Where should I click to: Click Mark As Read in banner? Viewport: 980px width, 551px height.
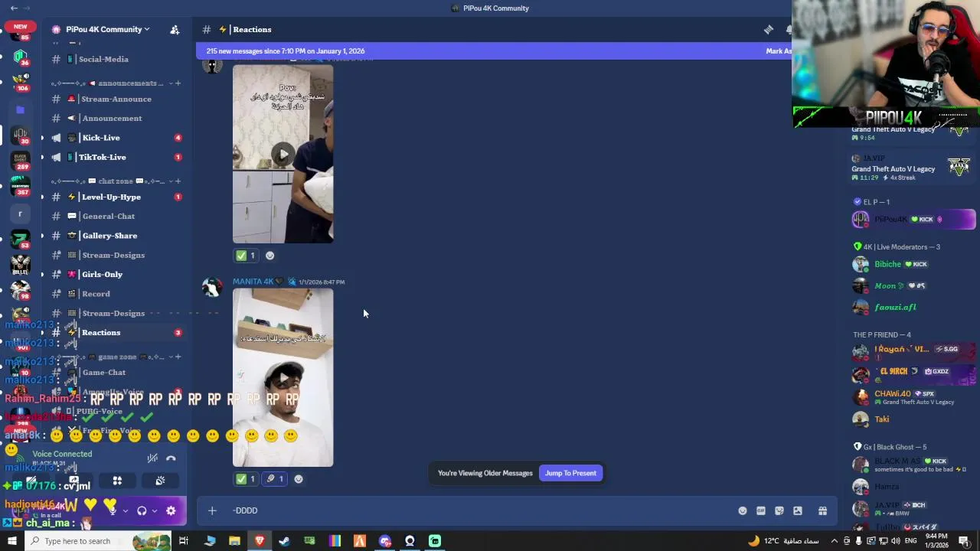[x=779, y=51]
